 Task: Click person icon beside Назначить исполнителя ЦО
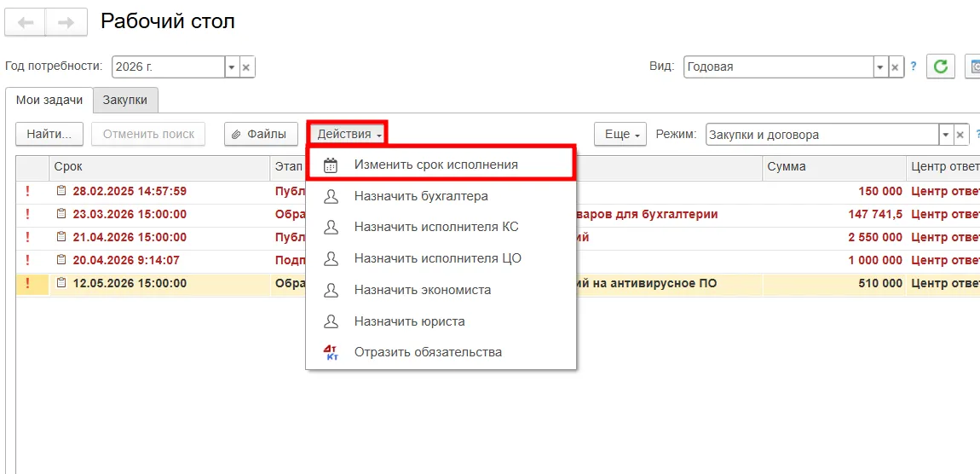tap(331, 259)
